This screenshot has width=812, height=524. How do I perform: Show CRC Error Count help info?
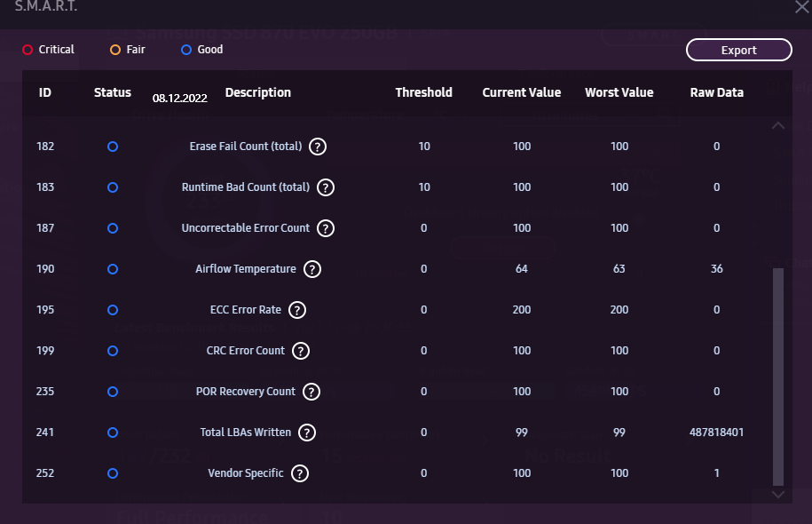point(301,351)
